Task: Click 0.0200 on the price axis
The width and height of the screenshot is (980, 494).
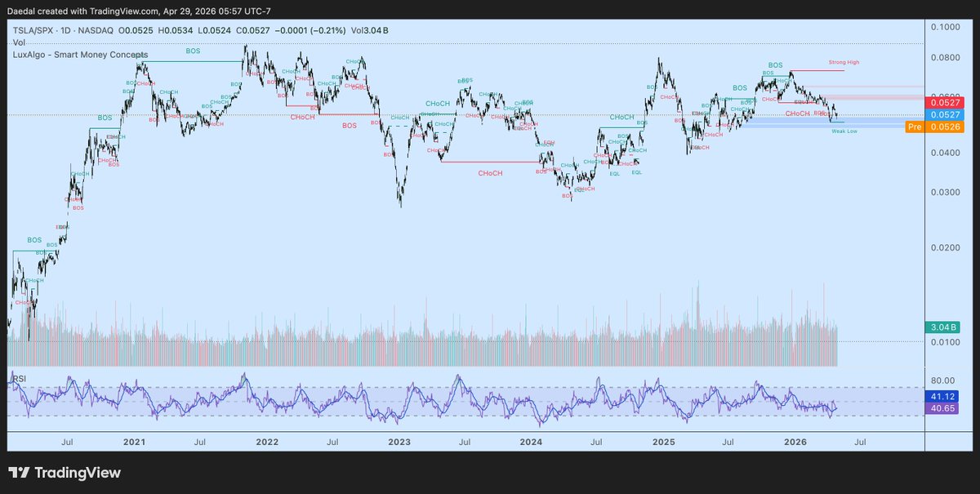Action: [x=944, y=247]
